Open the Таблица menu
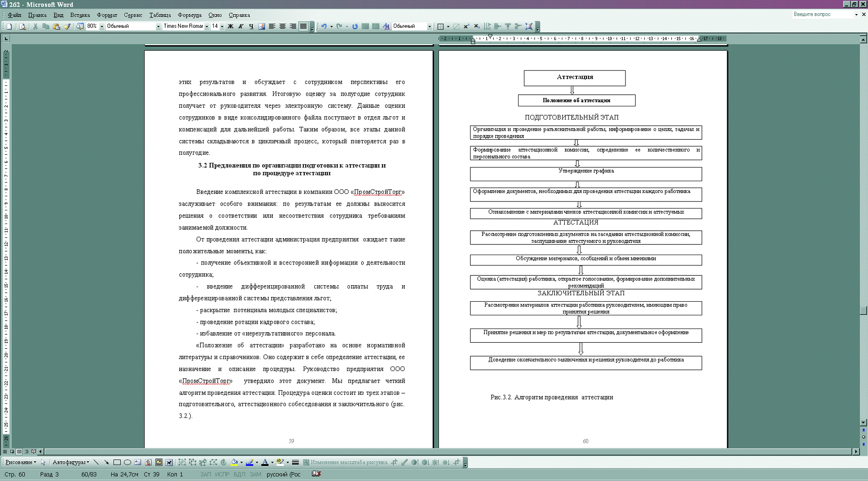The height and width of the screenshot is (481, 868). click(160, 15)
